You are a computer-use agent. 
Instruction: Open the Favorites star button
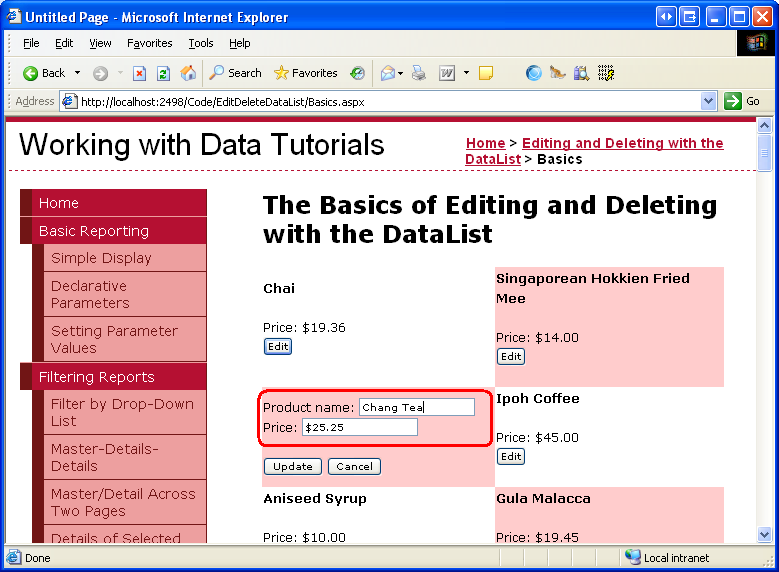point(305,73)
